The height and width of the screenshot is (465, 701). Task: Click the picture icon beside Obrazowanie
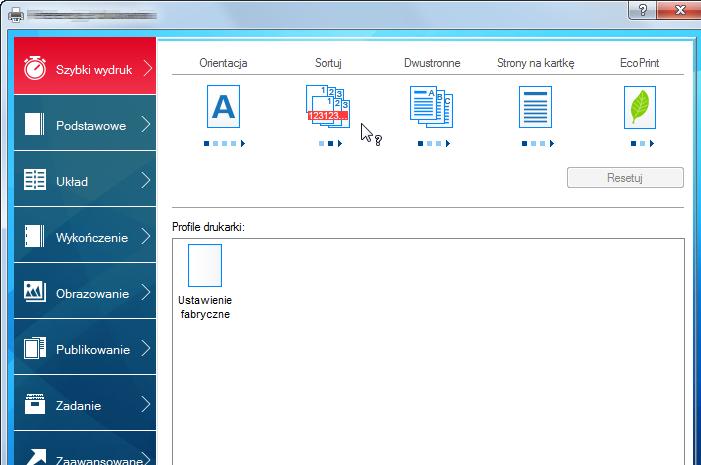coord(34,292)
